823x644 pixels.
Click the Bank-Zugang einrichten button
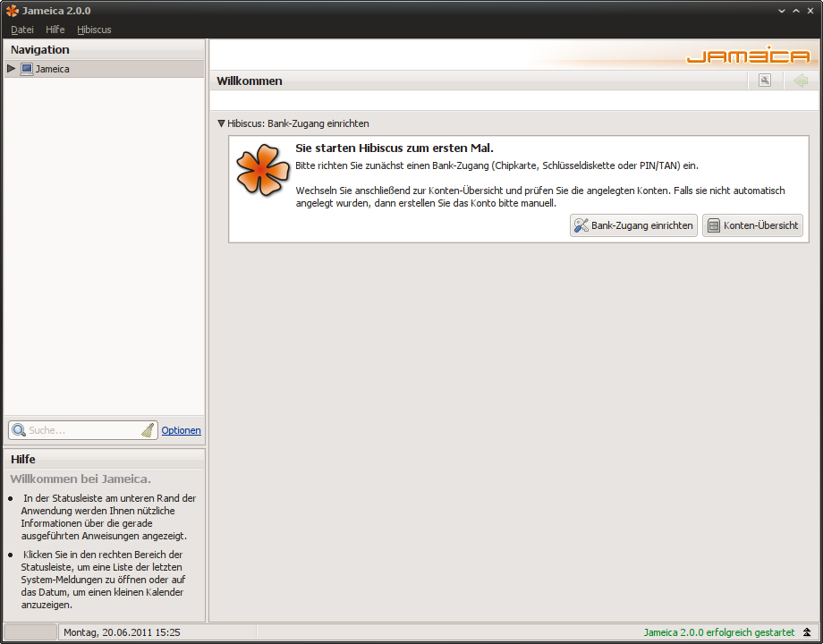(633, 225)
